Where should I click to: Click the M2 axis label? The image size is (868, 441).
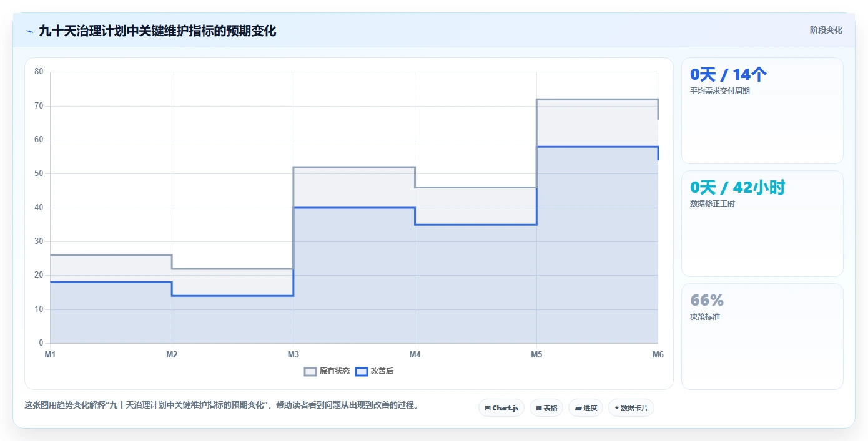(x=172, y=354)
